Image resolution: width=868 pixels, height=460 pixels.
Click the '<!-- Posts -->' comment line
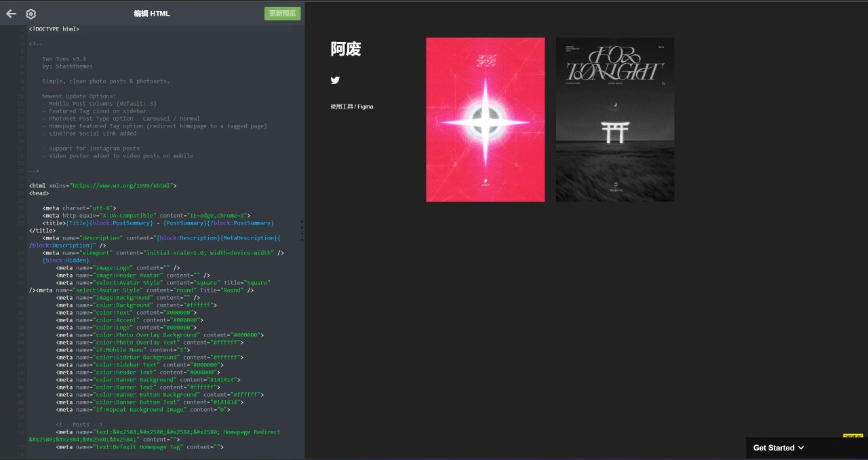[x=79, y=425]
